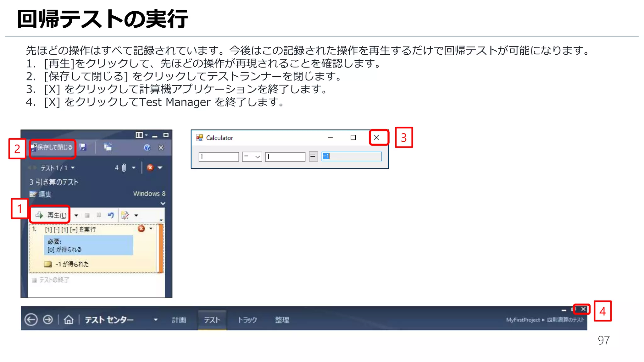Click the second number field in Calculator
Image resolution: width=644 pixels, height=362 pixels.
point(285,157)
